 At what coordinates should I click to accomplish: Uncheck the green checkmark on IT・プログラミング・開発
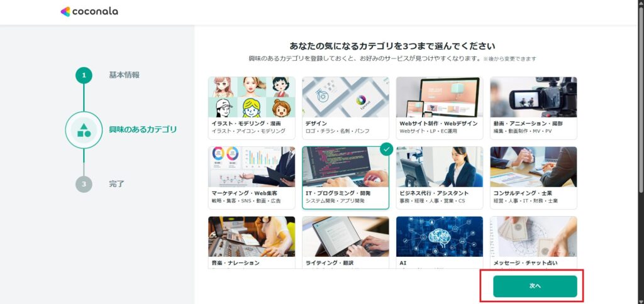(387, 149)
